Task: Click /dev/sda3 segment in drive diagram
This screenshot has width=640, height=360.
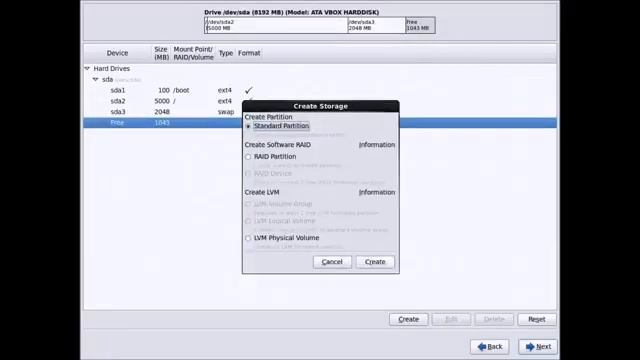Action: [x=376, y=25]
